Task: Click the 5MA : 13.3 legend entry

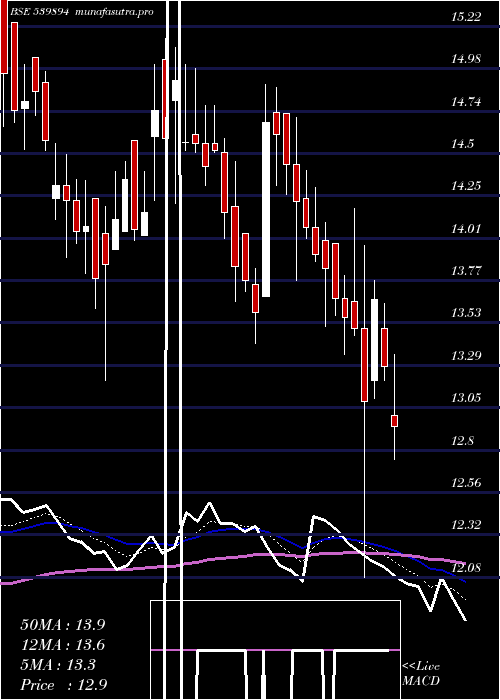Action: click(58, 665)
